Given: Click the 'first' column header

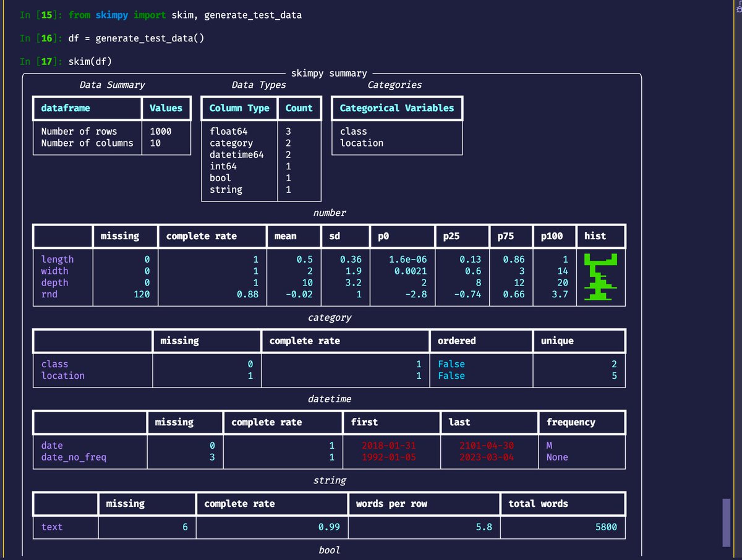Looking at the screenshot, I should (364, 422).
